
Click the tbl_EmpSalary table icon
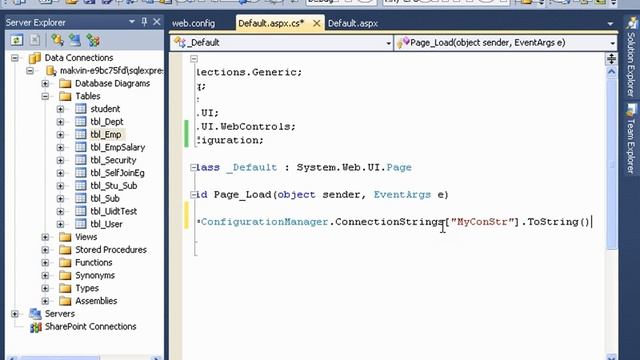click(81, 147)
